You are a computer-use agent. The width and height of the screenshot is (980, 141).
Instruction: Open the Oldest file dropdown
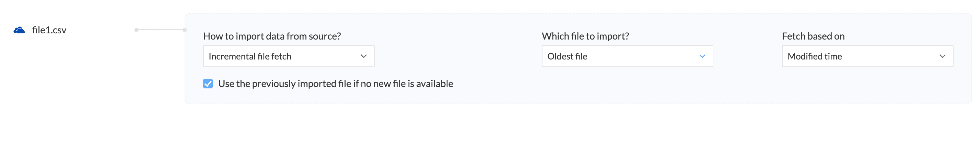627,56
